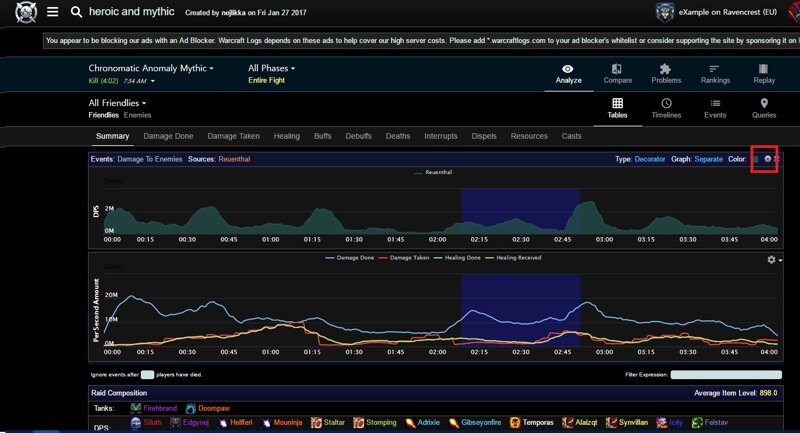Image resolution: width=800 pixels, height=433 pixels.
Task: Open the Deaths tab
Action: (398, 136)
